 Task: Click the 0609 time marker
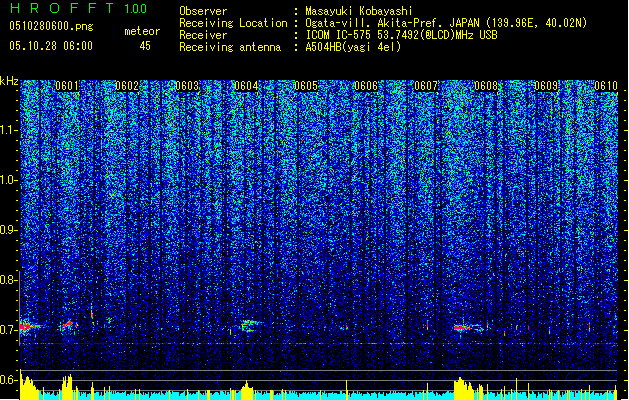546,86
